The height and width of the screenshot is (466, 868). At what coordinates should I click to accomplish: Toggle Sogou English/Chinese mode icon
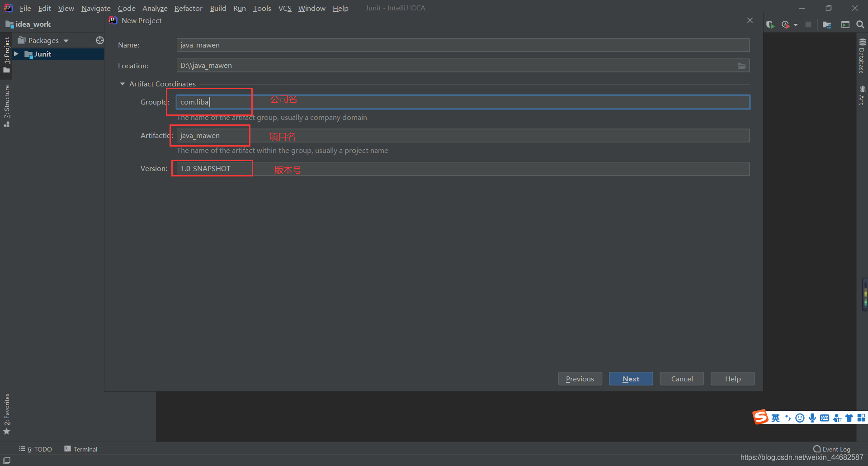point(776,418)
